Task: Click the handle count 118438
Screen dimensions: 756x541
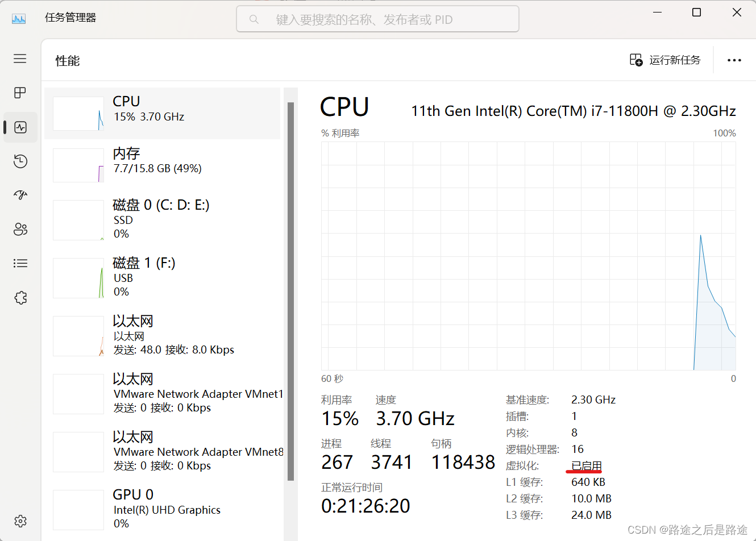Action: point(463,463)
